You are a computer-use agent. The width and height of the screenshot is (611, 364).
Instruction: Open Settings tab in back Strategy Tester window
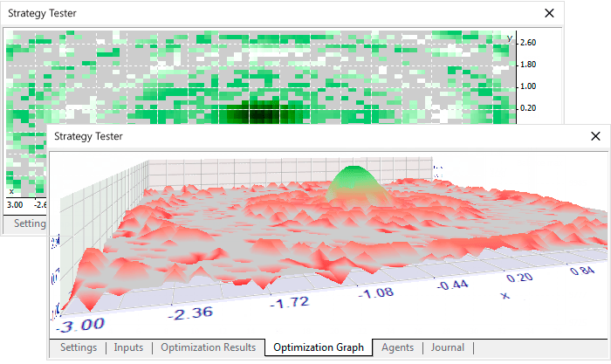point(30,223)
